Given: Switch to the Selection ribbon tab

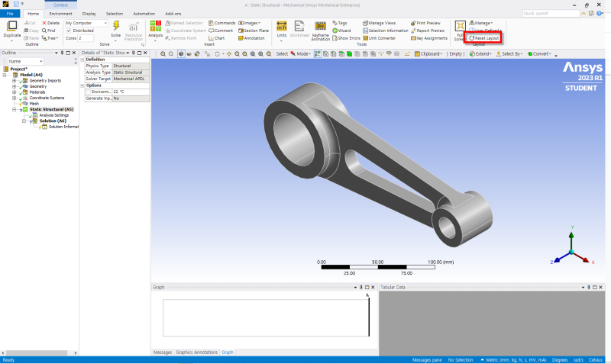Looking at the screenshot, I should point(115,14).
